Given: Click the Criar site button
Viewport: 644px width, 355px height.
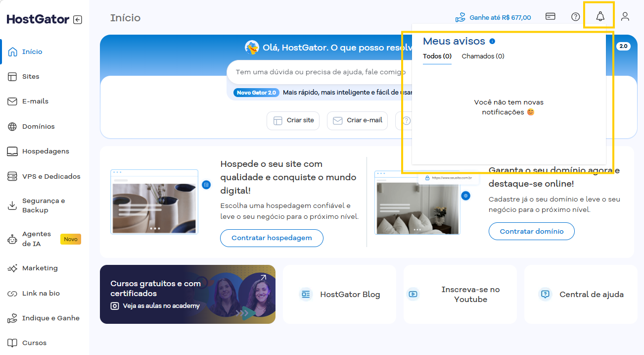Looking at the screenshot, I should 293,120.
